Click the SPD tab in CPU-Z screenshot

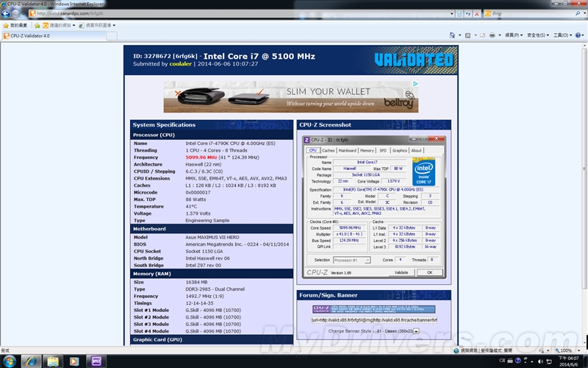click(x=383, y=150)
